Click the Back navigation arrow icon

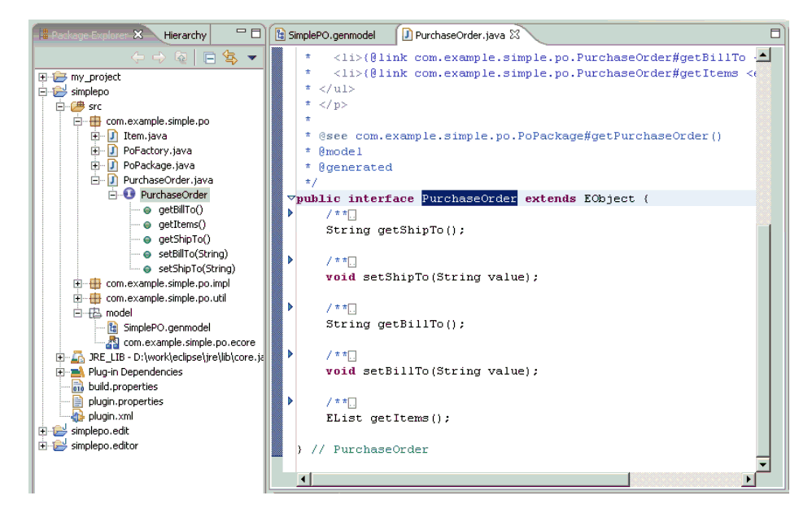tap(138, 58)
